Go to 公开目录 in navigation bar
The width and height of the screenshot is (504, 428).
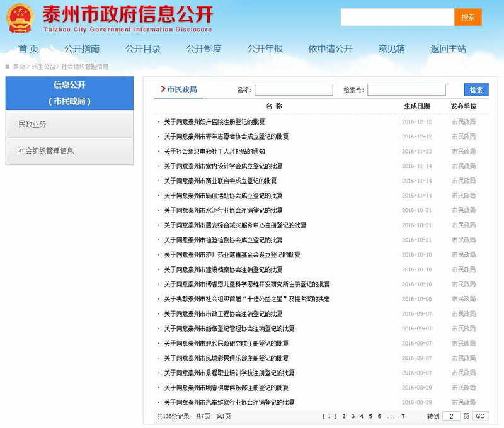tap(143, 48)
